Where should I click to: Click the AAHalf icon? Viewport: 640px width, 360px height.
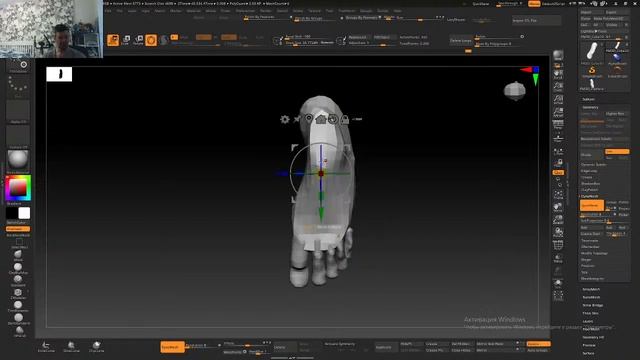pos(558,112)
